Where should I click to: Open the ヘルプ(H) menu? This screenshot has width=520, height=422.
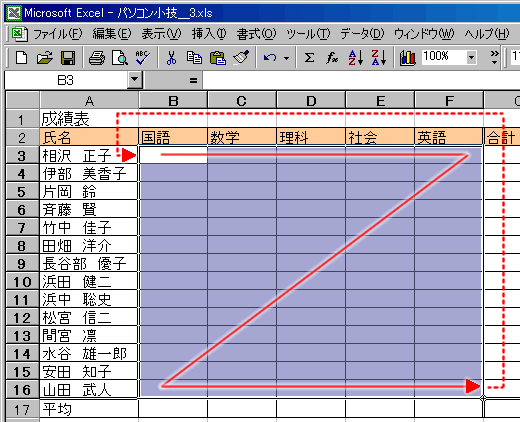(x=487, y=34)
